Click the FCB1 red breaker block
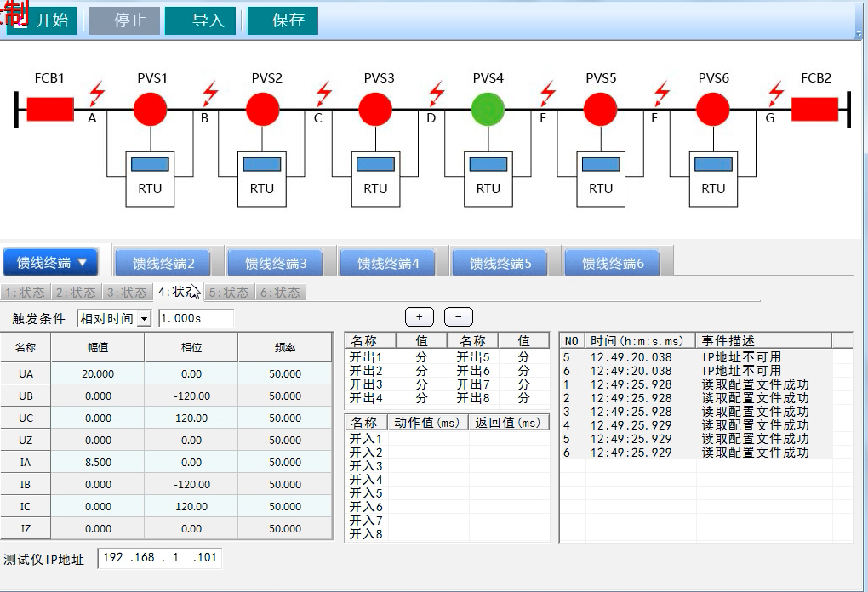 (50, 110)
